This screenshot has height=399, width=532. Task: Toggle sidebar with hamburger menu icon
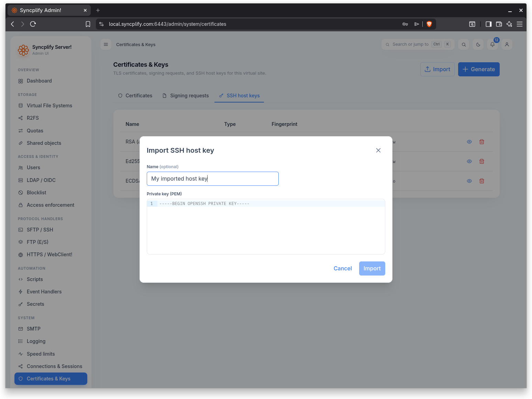[x=106, y=44]
